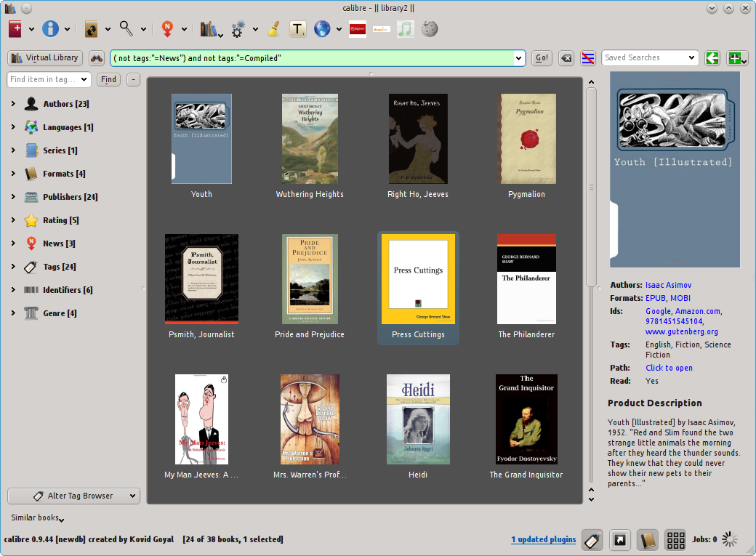
Task: Open advanced search binoculars icon
Action: coord(97,58)
